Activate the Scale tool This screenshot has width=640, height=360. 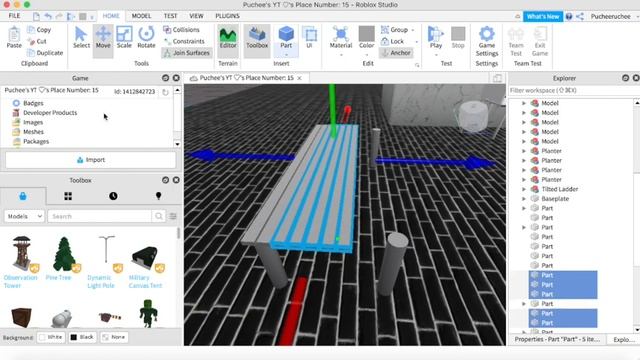point(124,37)
